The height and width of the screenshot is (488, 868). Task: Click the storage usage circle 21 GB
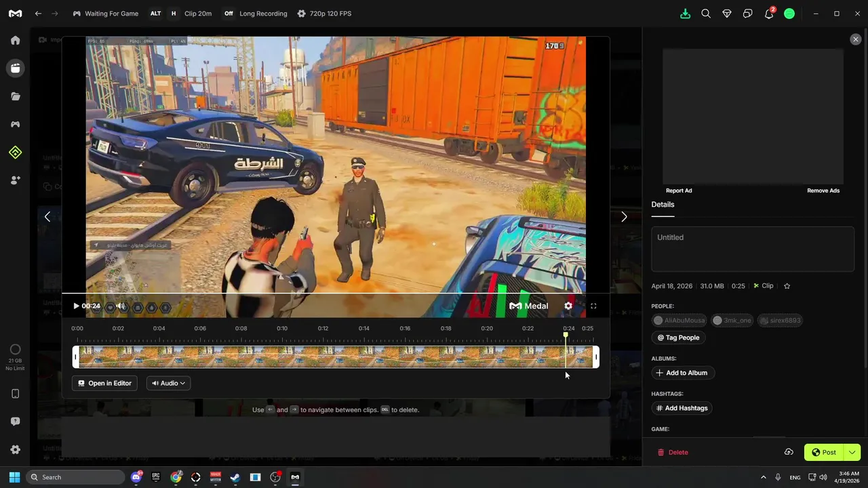coord(15,350)
